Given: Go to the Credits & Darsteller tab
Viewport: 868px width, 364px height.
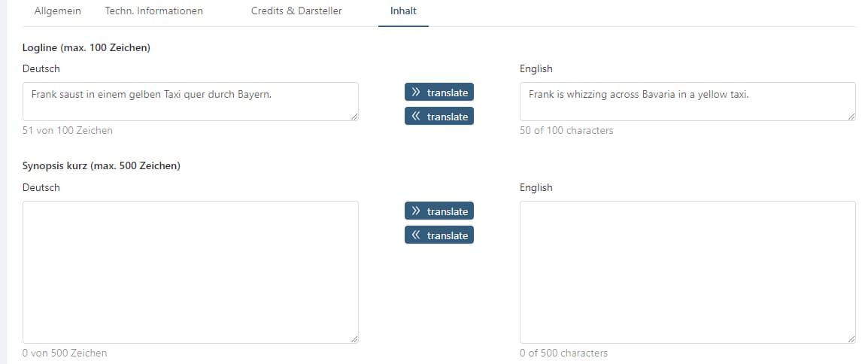Looking at the screenshot, I should point(296,11).
